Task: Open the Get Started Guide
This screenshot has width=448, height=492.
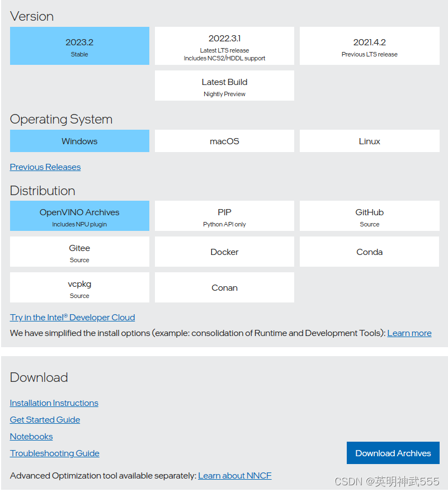Action: pos(45,420)
